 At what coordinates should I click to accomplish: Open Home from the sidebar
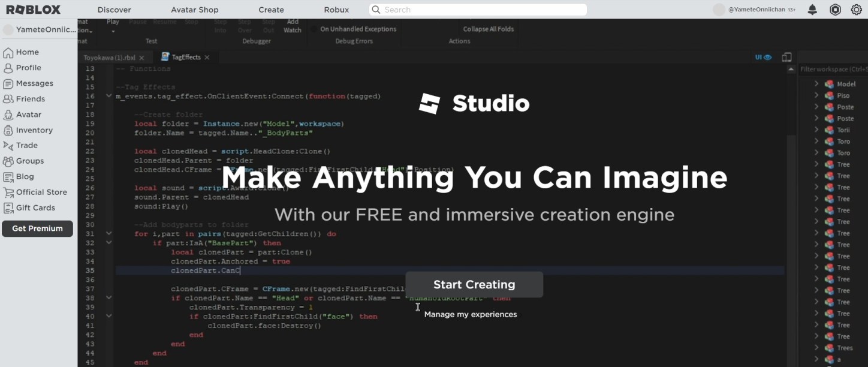pyautogui.click(x=27, y=52)
